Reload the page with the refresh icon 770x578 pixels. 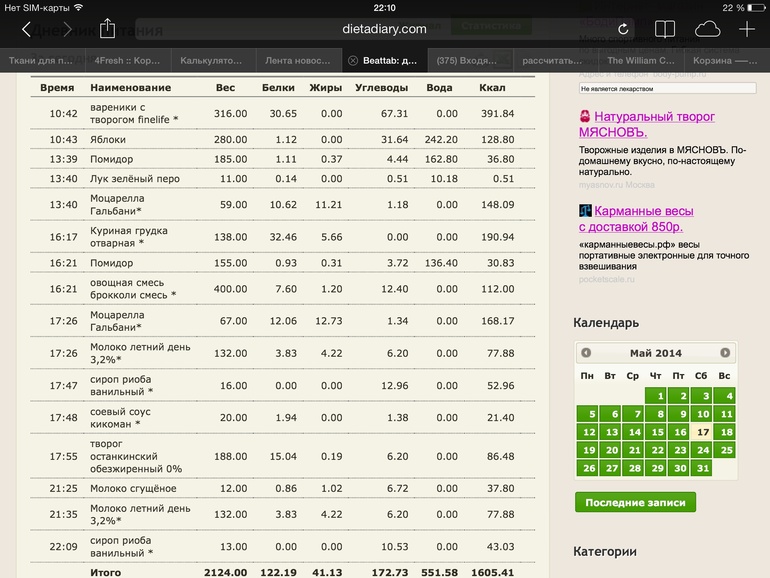(623, 30)
